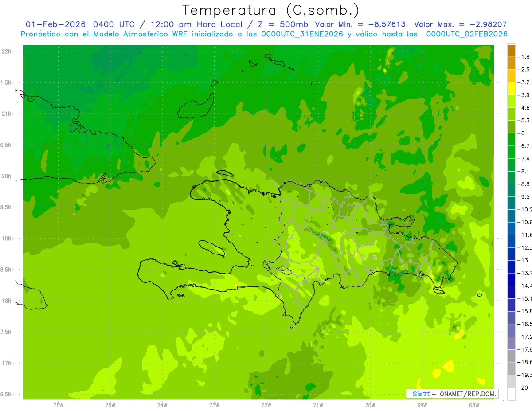
Task: Click the '-15.8' legend value
Action: (x=525, y=312)
